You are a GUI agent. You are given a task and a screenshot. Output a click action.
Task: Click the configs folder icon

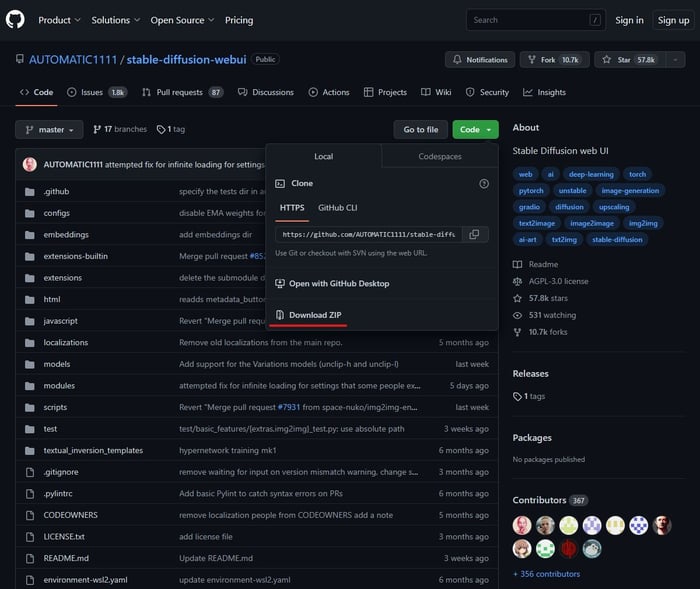pyautogui.click(x=30, y=213)
